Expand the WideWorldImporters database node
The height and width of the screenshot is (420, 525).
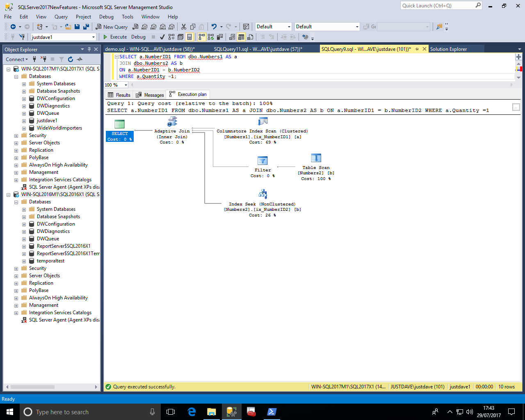pyautogui.click(x=24, y=128)
